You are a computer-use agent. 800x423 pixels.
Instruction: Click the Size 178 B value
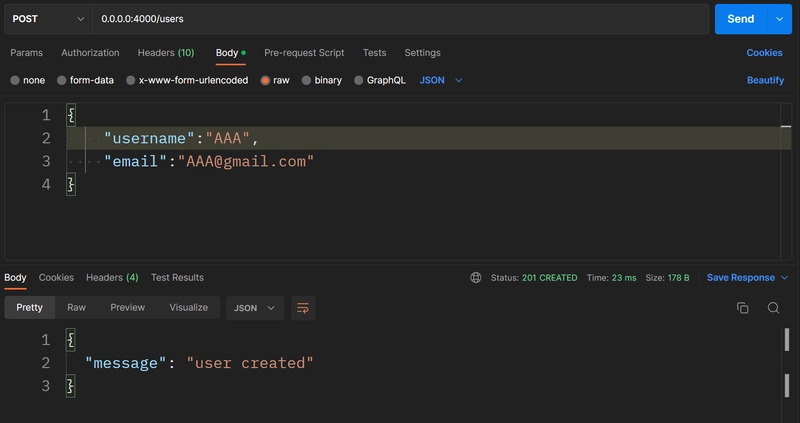point(679,278)
